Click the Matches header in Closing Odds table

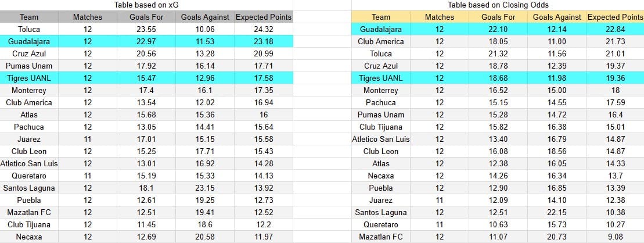[x=440, y=17]
